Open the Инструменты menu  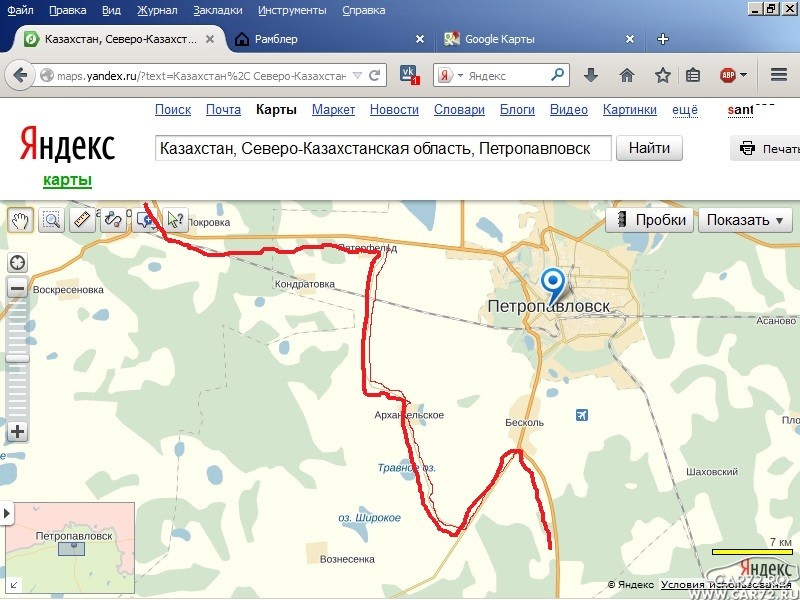[x=292, y=10]
